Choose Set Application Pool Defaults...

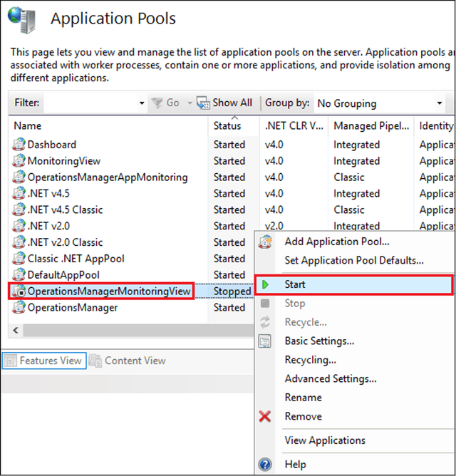(x=354, y=261)
